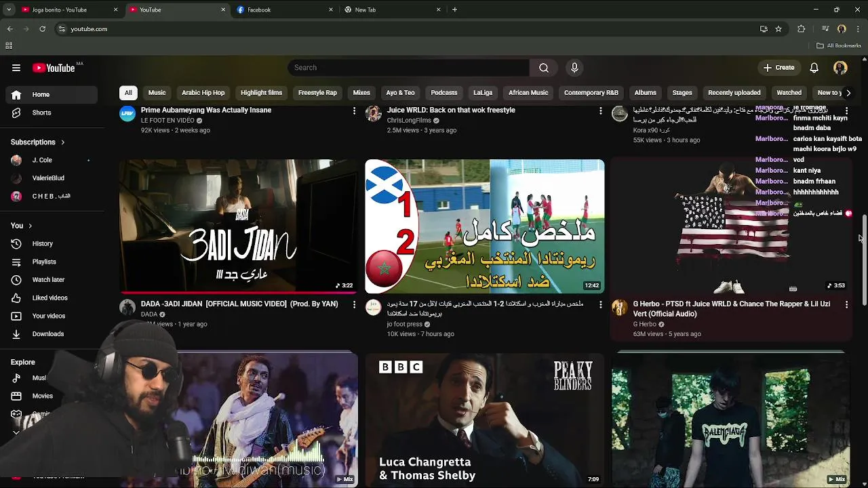
Task: Bookmark this page with star icon
Action: click(x=778, y=29)
